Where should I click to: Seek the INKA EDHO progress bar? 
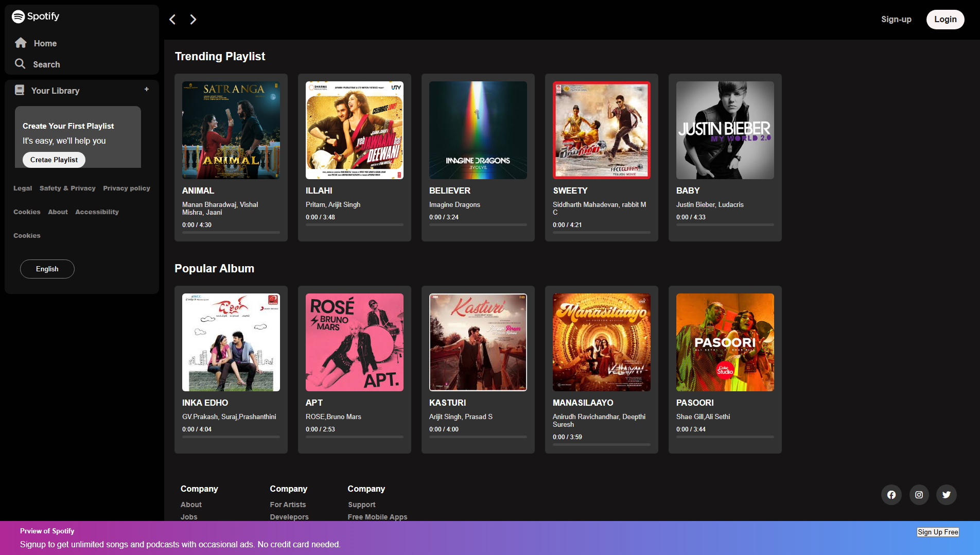(x=231, y=437)
